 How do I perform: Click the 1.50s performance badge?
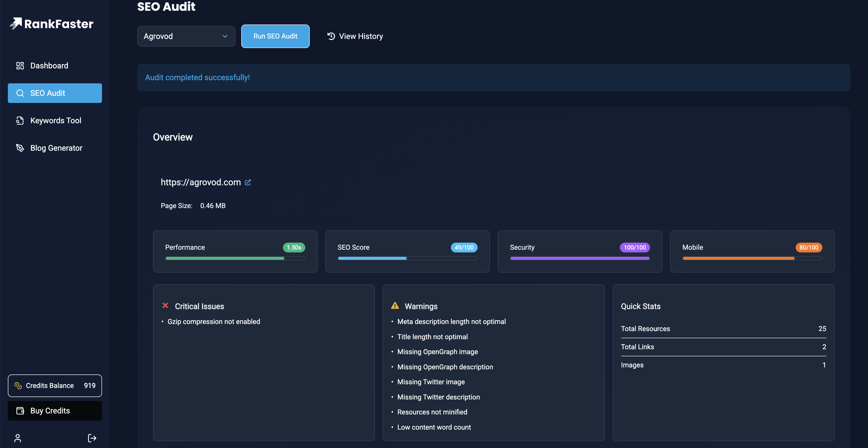294,248
